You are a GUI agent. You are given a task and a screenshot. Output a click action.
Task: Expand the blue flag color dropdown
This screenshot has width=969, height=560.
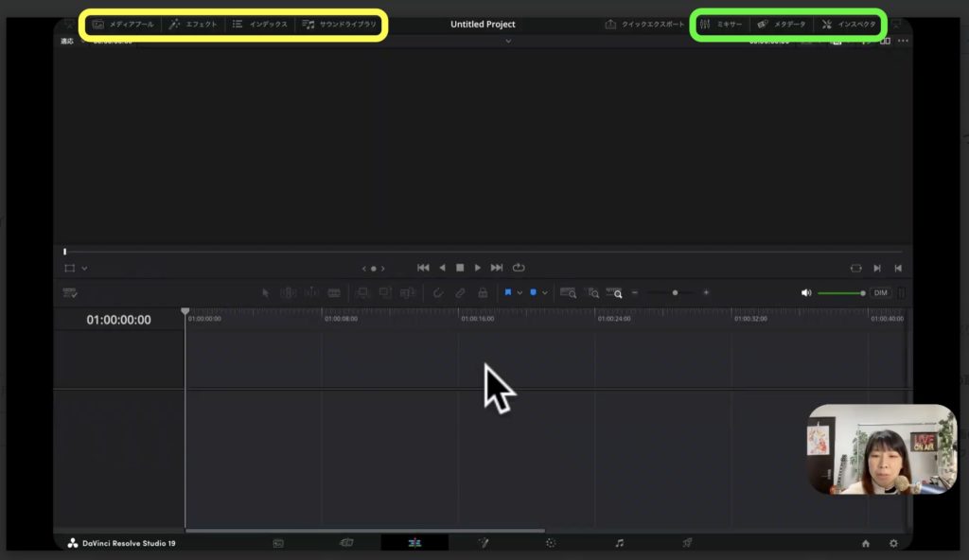(x=520, y=293)
